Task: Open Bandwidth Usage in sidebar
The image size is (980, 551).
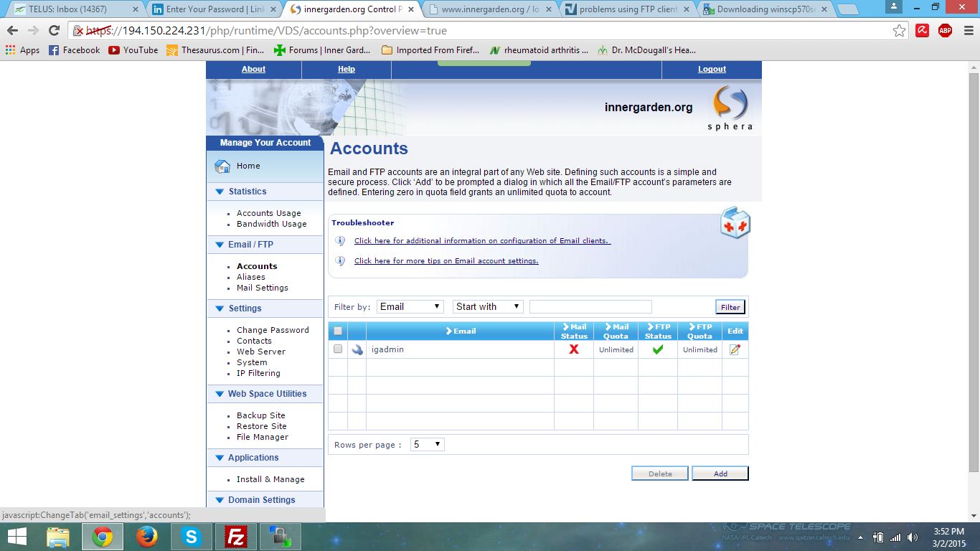Action: tap(272, 224)
